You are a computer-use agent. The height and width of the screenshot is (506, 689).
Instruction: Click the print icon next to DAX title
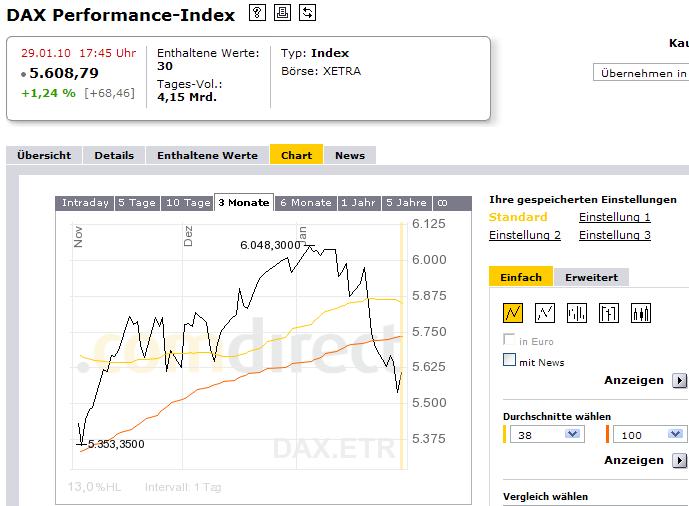pyautogui.click(x=282, y=13)
